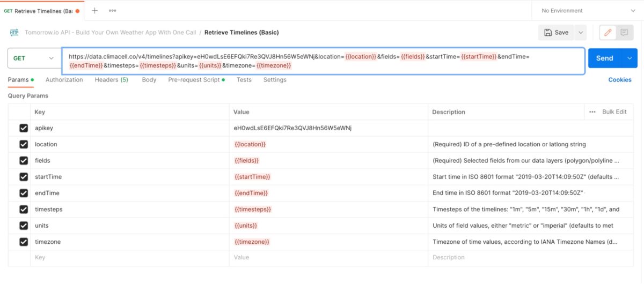Uncheck the timesteps parameter

[x=24, y=210]
